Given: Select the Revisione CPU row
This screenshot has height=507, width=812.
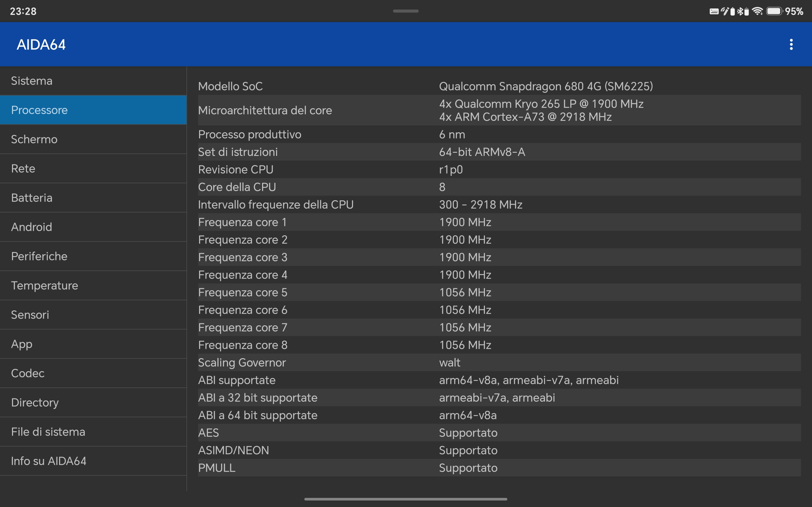Looking at the screenshot, I should point(499,170).
